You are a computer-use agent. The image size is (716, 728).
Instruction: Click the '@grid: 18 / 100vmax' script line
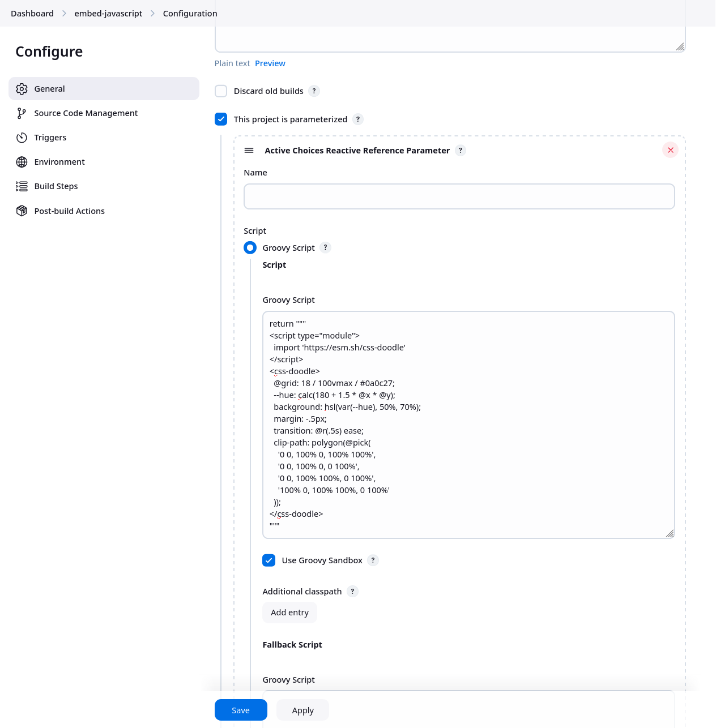point(334,383)
